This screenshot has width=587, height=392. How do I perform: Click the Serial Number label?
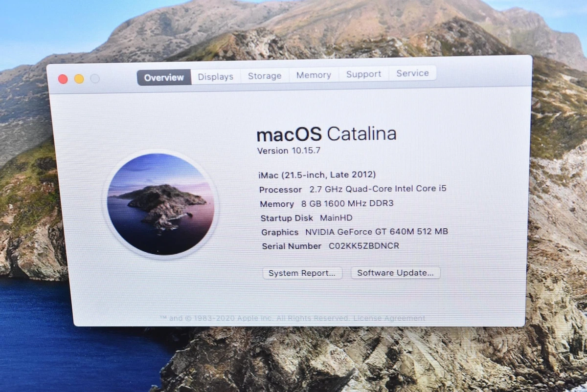click(x=292, y=246)
